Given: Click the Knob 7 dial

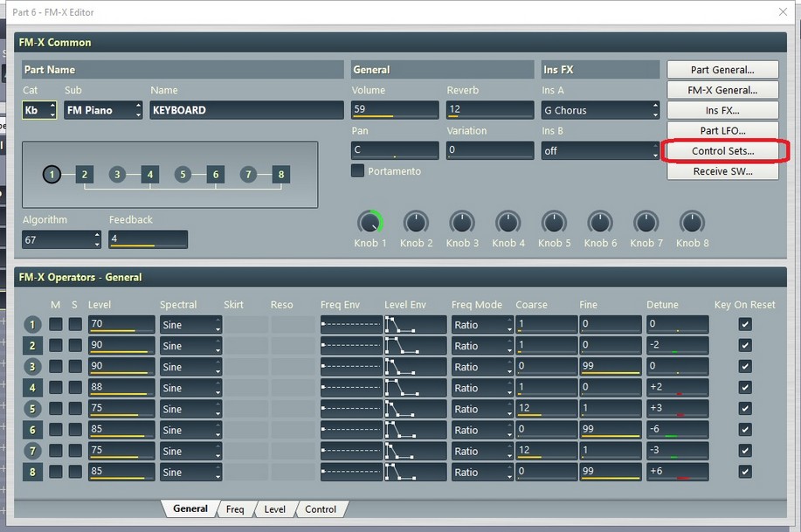Looking at the screenshot, I should point(646,222).
